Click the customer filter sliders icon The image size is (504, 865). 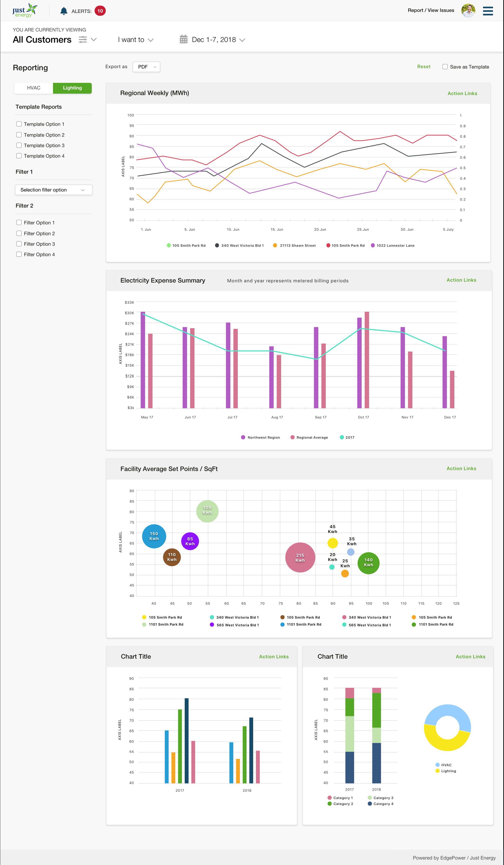[x=83, y=39]
